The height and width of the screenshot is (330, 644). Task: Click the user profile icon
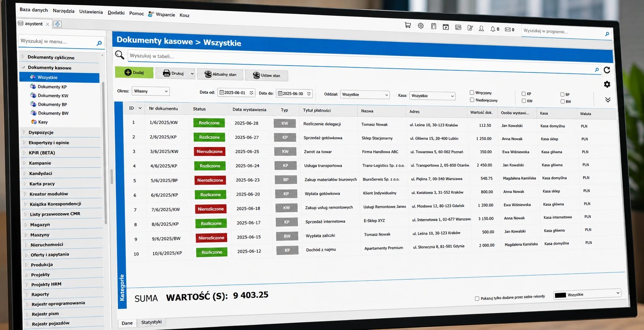click(x=481, y=28)
